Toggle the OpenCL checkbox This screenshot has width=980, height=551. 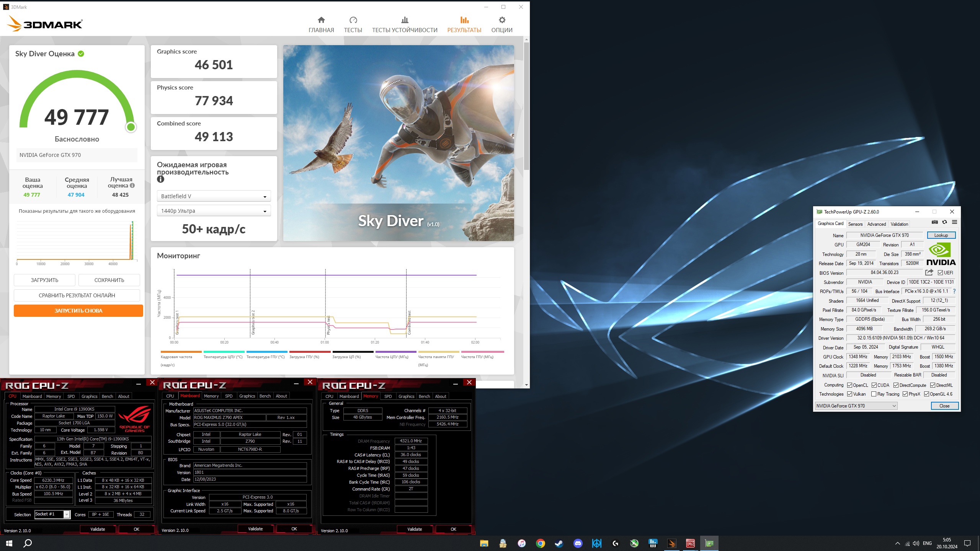pos(849,385)
